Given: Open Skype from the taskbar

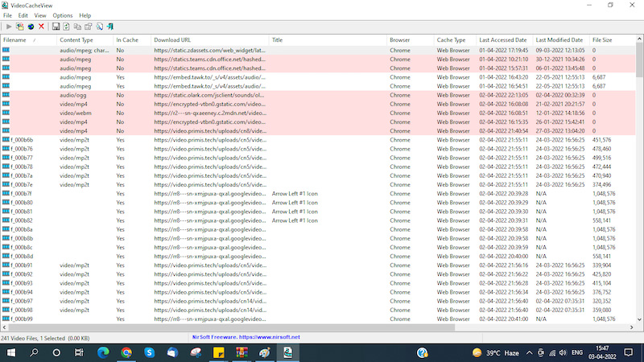Looking at the screenshot, I should [149, 353].
